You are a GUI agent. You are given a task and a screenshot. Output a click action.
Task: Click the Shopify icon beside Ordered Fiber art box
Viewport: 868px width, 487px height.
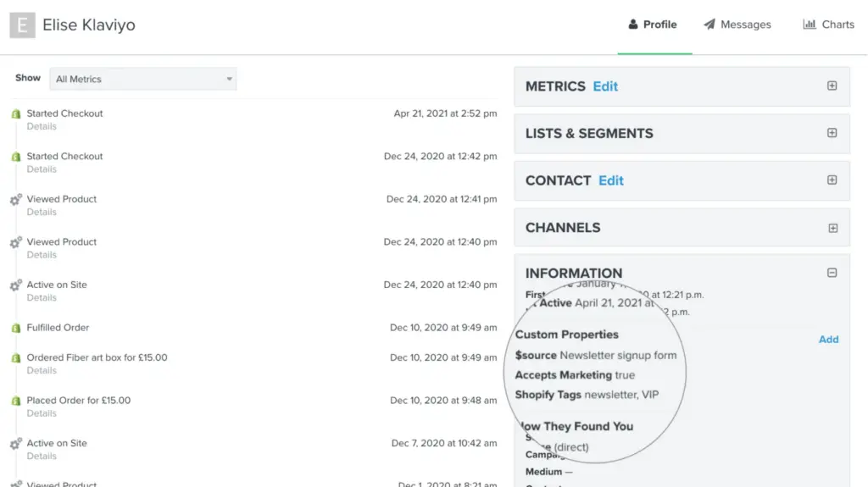(15, 358)
